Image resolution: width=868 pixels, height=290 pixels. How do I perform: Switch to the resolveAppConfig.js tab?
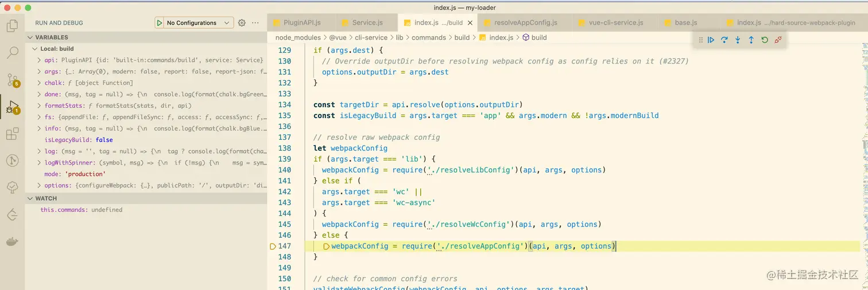click(x=525, y=23)
